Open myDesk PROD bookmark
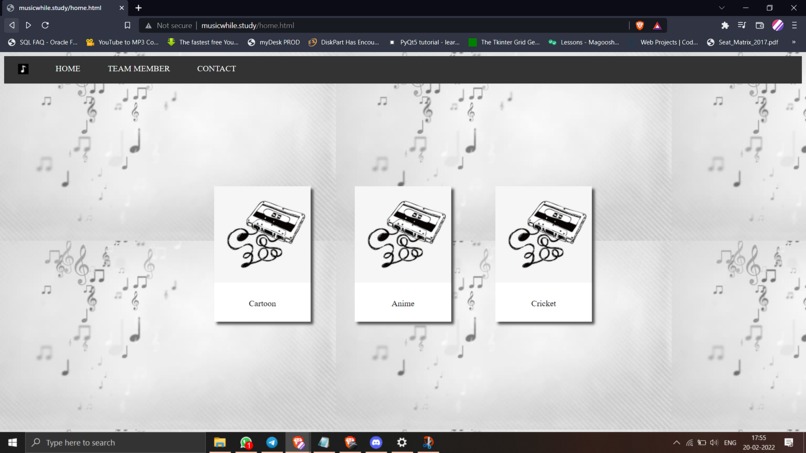This screenshot has height=453, width=806. coord(274,42)
